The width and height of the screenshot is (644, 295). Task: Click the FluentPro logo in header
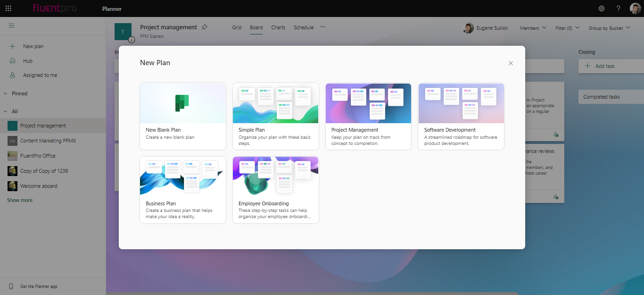click(55, 8)
